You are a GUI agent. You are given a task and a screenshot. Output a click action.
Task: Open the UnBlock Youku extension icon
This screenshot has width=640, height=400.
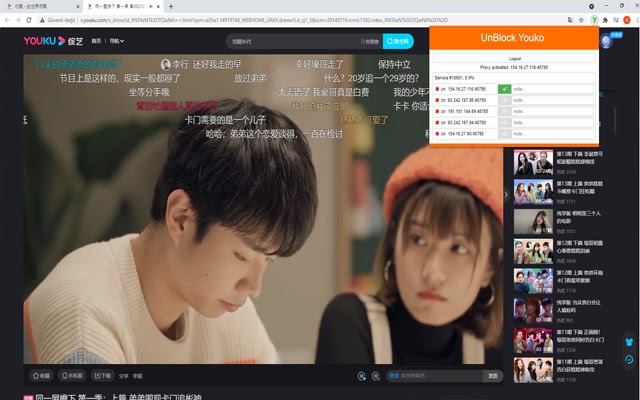[x=595, y=20]
